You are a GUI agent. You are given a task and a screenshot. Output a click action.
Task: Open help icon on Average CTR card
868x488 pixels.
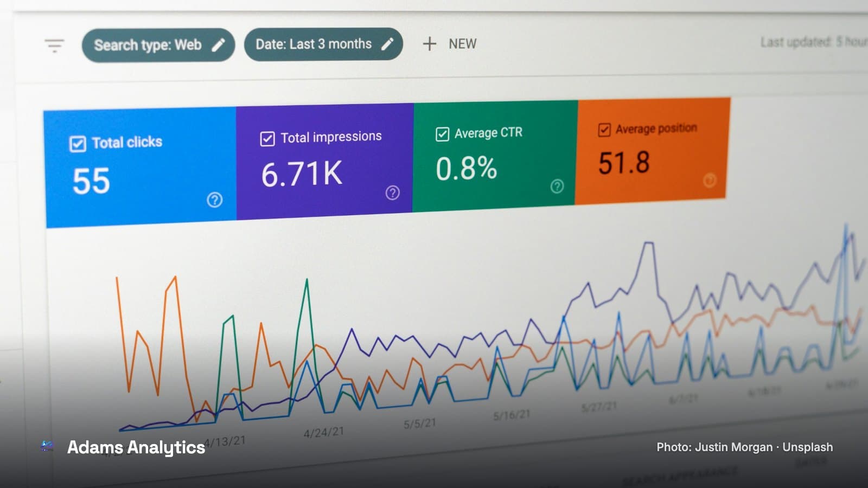(557, 187)
